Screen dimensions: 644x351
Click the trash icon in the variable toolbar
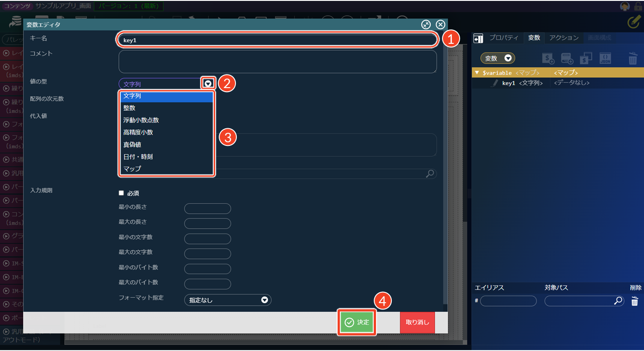633,58
